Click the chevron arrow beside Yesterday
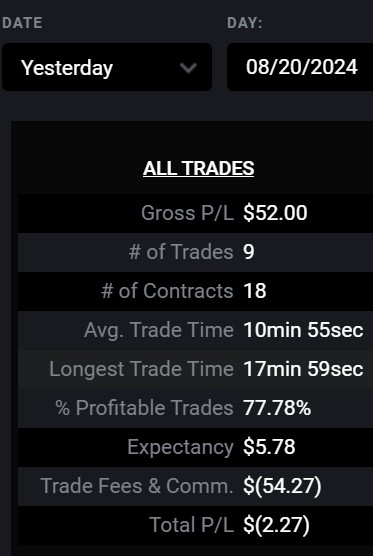373x556 pixels. click(188, 68)
